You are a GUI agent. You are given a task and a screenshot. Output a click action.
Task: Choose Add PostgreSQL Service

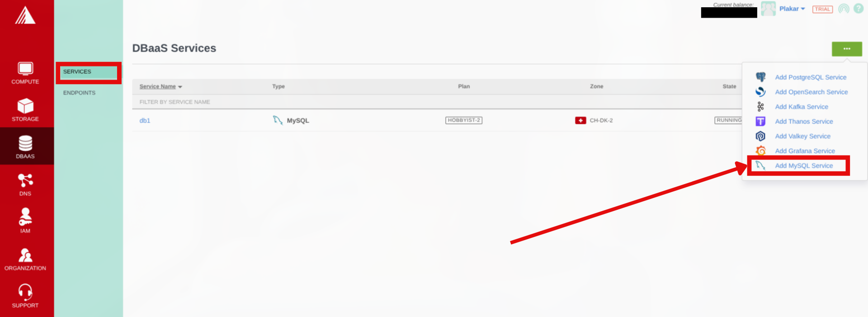pos(811,77)
